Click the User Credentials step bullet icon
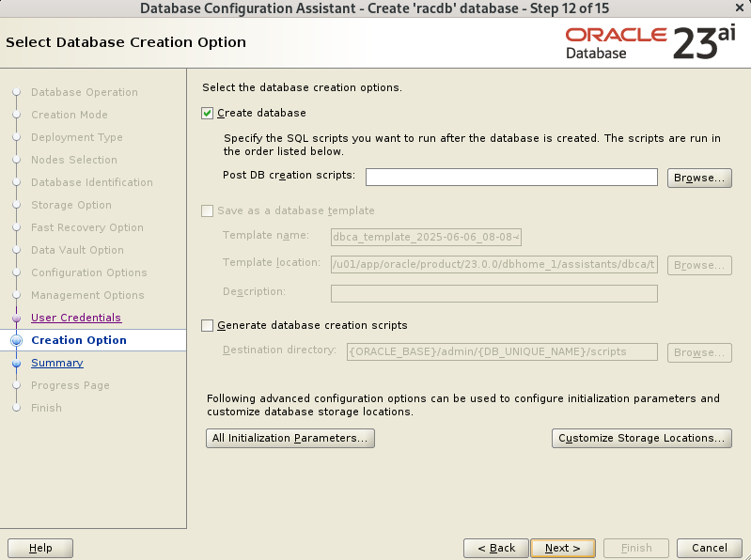 coord(16,318)
